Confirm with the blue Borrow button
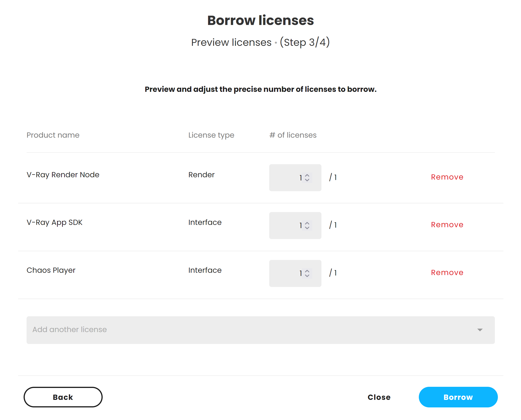Screen dimensions: 521x420 (458, 397)
